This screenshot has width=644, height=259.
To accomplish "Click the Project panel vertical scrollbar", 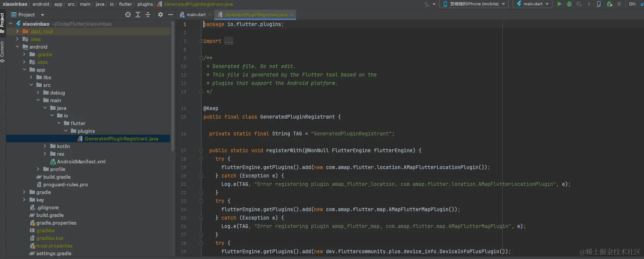I will pyautogui.click(x=173, y=88).
